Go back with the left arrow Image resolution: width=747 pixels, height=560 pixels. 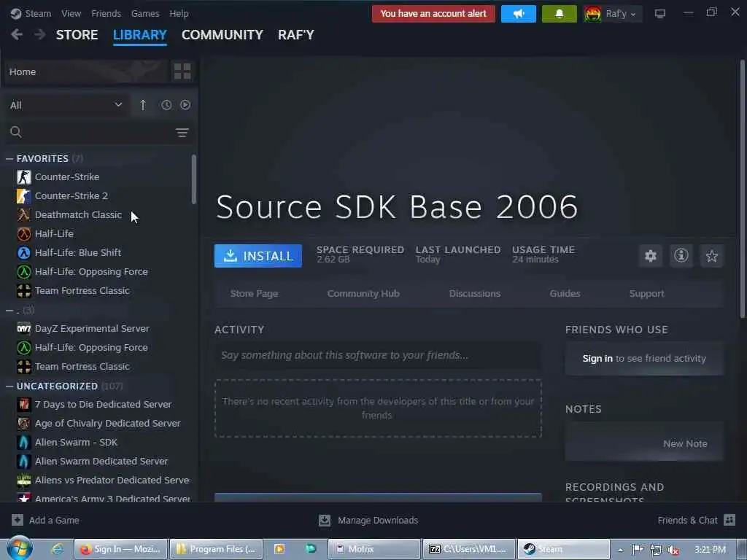pos(17,34)
